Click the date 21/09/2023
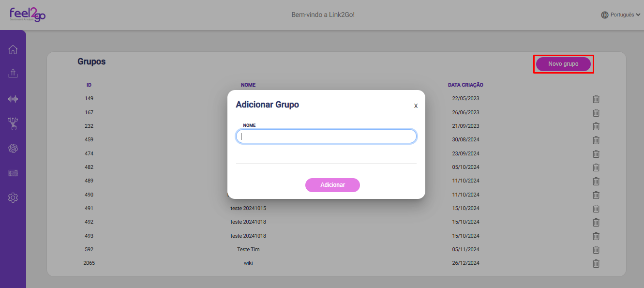The height and width of the screenshot is (288, 644). (x=465, y=126)
